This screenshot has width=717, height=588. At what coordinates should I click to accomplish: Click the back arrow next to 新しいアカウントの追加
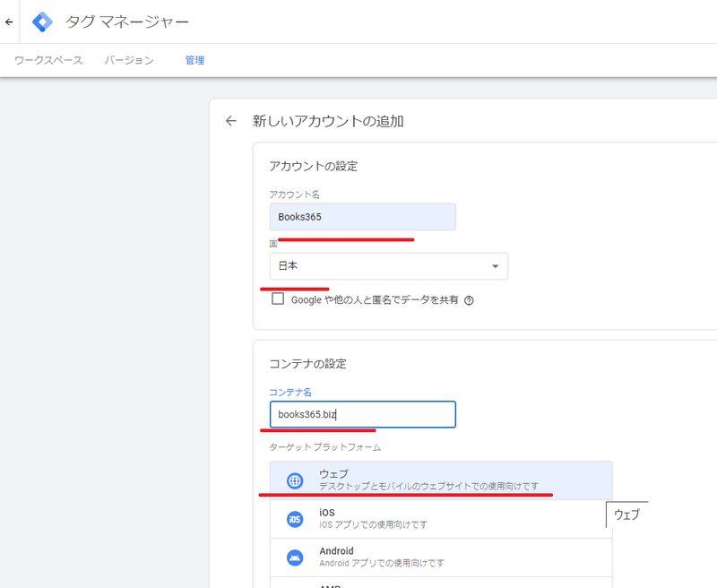(x=231, y=120)
